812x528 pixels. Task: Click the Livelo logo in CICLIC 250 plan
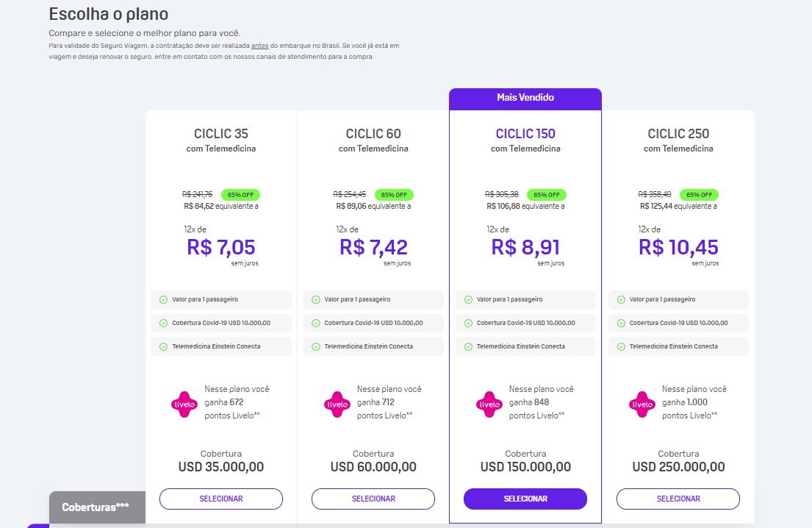(x=642, y=404)
